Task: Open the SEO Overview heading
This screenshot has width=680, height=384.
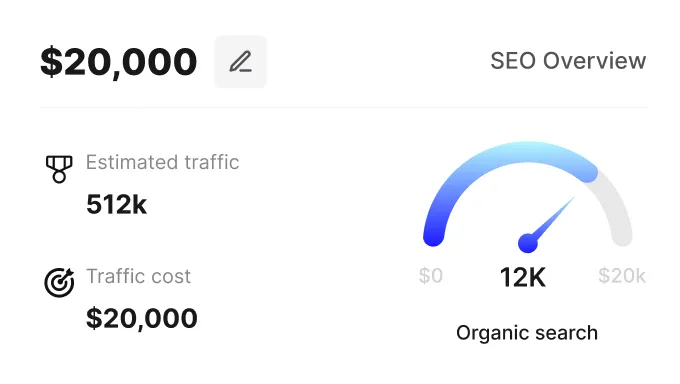Action: 568,61
